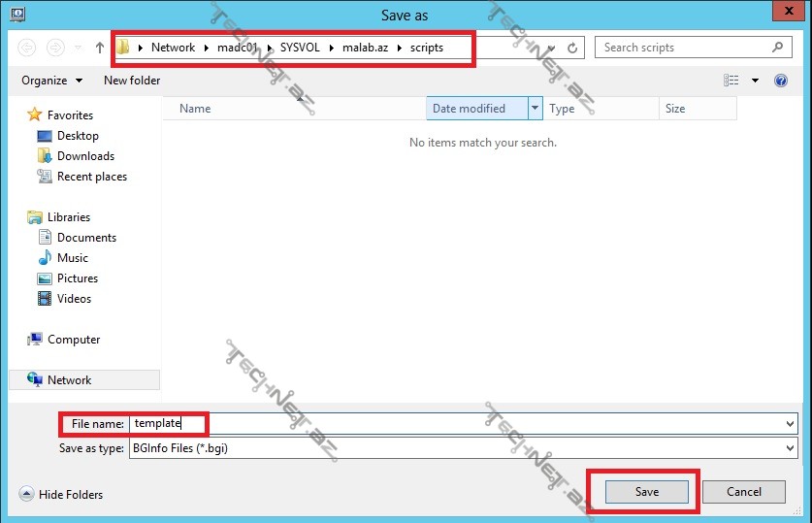Open Date modified column filter dropdown

coord(535,109)
